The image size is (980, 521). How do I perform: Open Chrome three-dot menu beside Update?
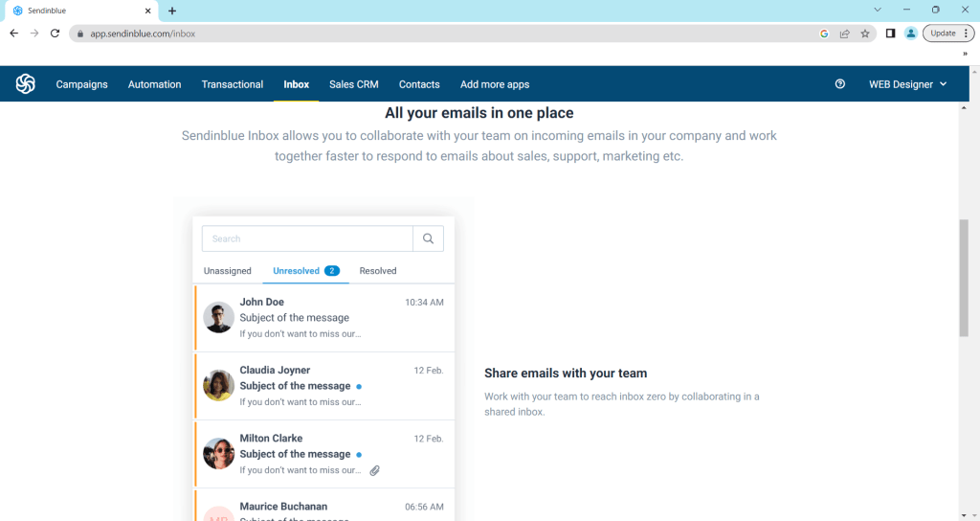[x=967, y=34]
